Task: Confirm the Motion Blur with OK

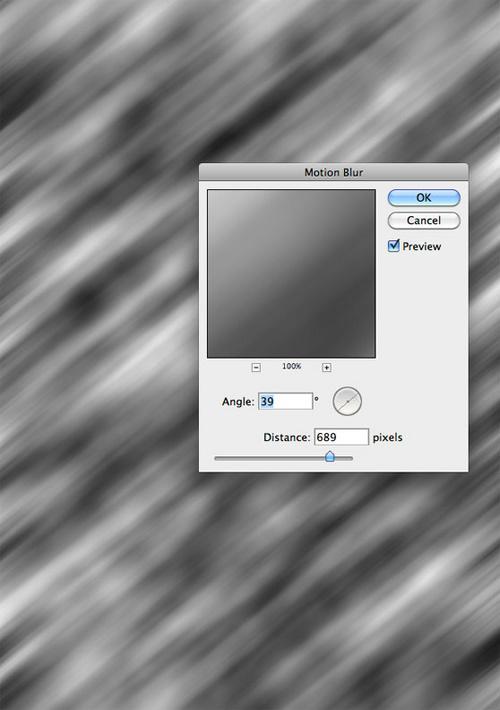Action: point(424,198)
